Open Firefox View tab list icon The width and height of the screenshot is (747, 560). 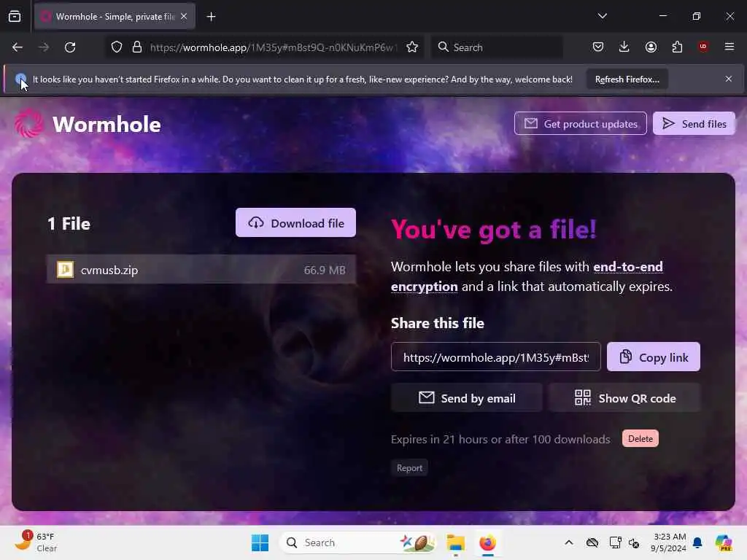coord(15,17)
